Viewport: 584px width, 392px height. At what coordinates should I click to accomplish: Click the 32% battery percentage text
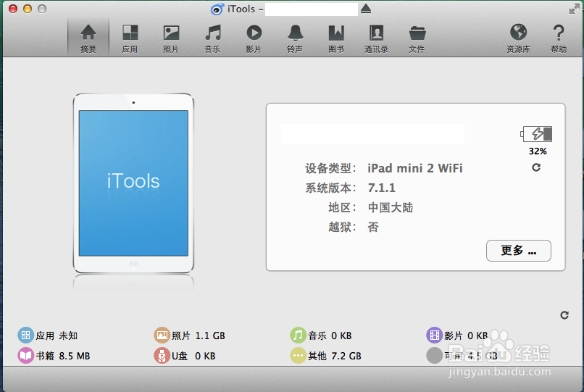pos(538,151)
